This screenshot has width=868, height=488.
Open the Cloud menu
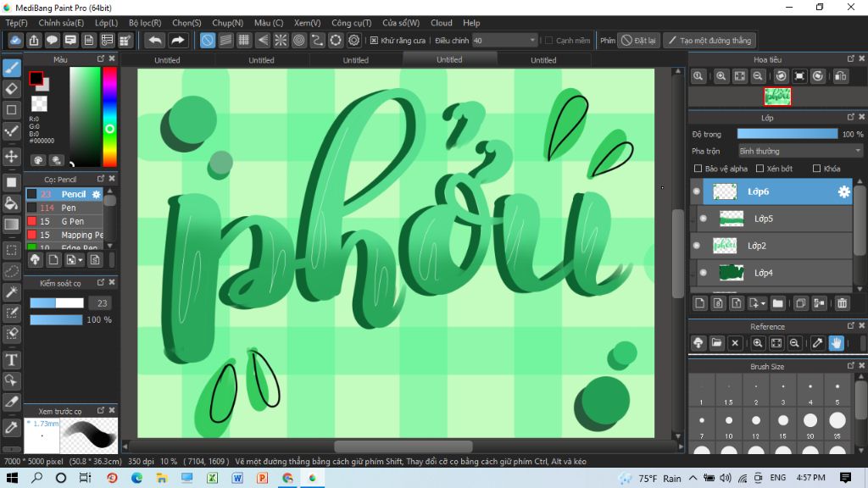(x=441, y=23)
